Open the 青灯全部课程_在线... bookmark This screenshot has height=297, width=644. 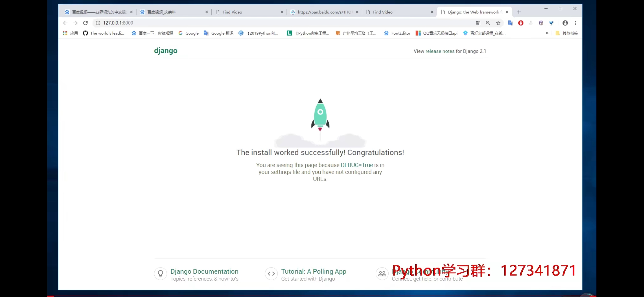click(484, 33)
